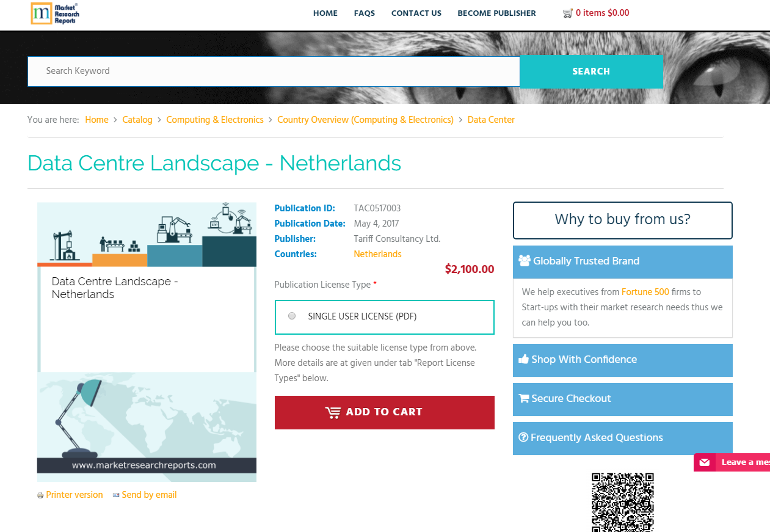Open the Data Center breadcrumb link
Viewport: 770px width, 532px height.
491,120
